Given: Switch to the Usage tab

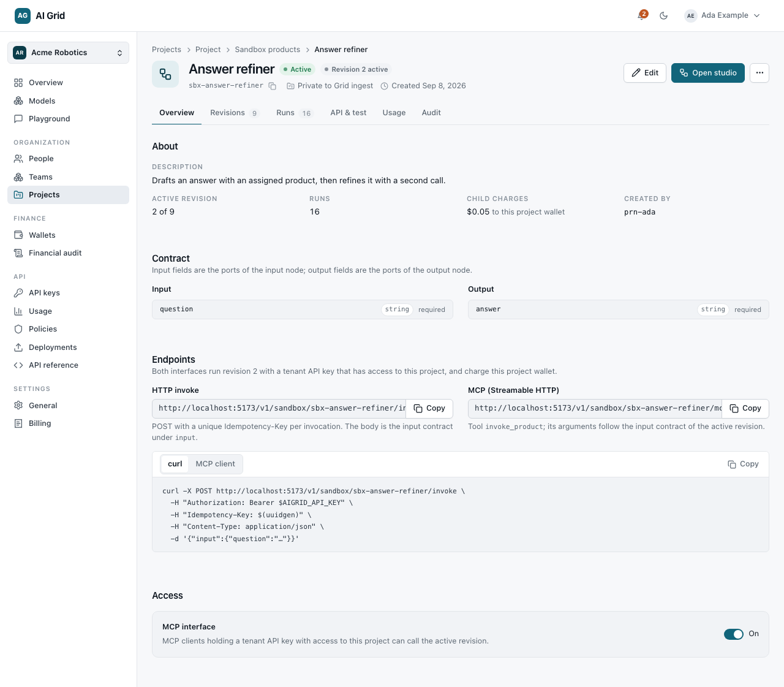Looking at the screenshot, I should (394, 113).
